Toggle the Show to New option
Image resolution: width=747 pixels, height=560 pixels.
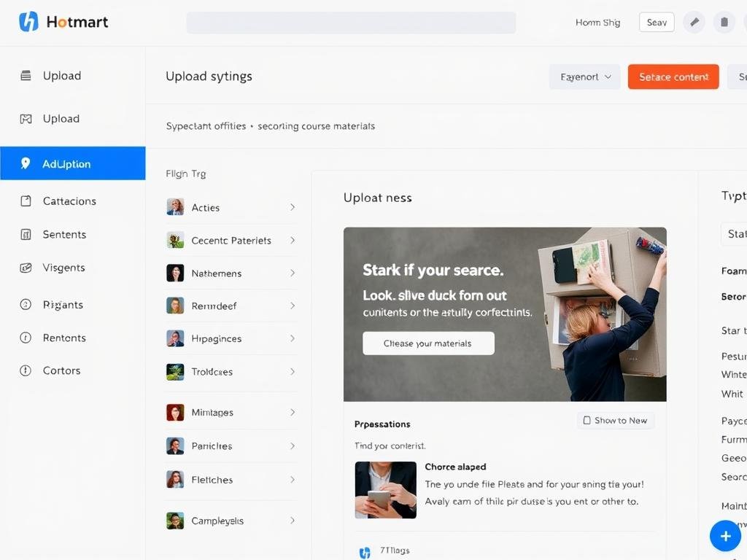pos(615,420)
